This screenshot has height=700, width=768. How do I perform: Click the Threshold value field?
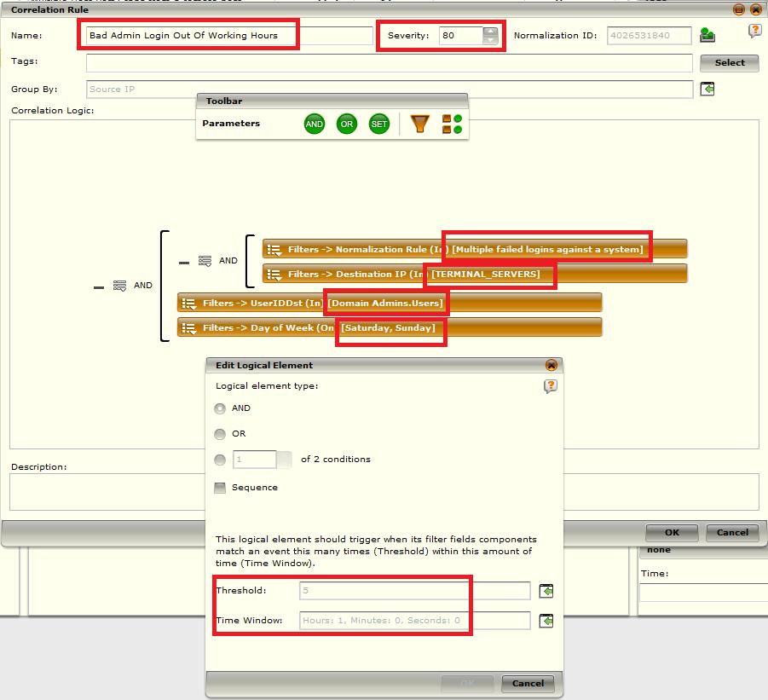(x=415, y=591)
